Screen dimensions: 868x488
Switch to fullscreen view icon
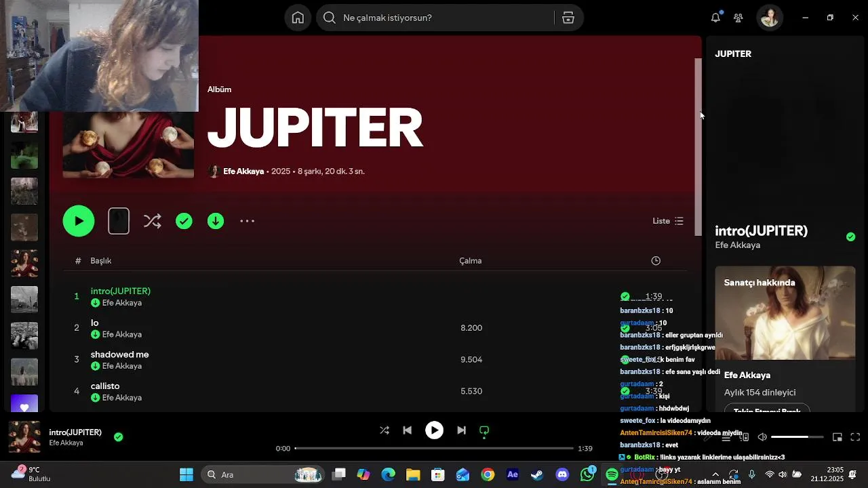(x=855, y=437)
